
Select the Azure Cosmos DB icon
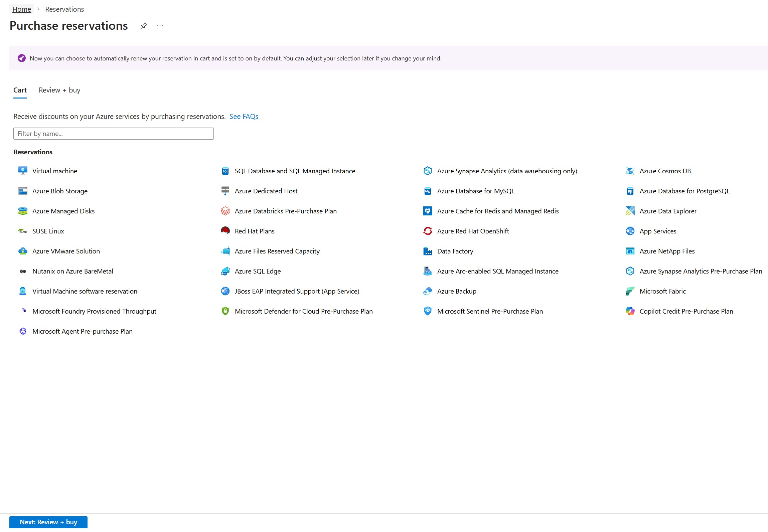630,171
